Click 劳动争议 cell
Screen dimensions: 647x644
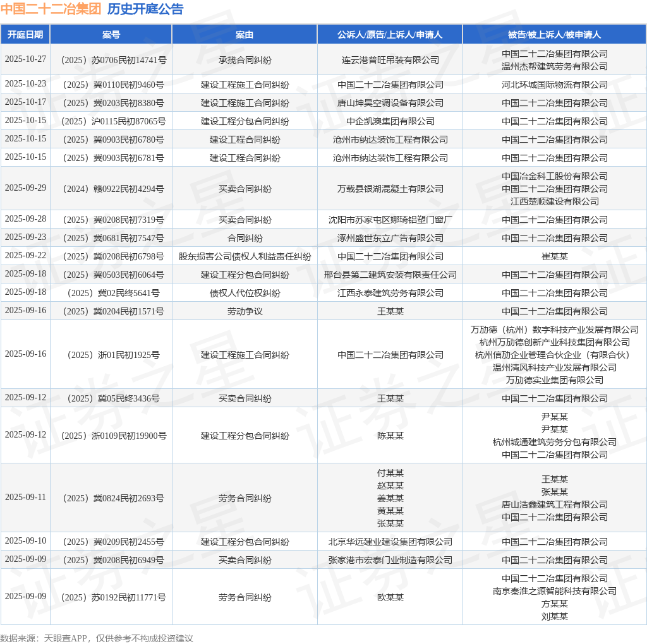pos(245,312)
